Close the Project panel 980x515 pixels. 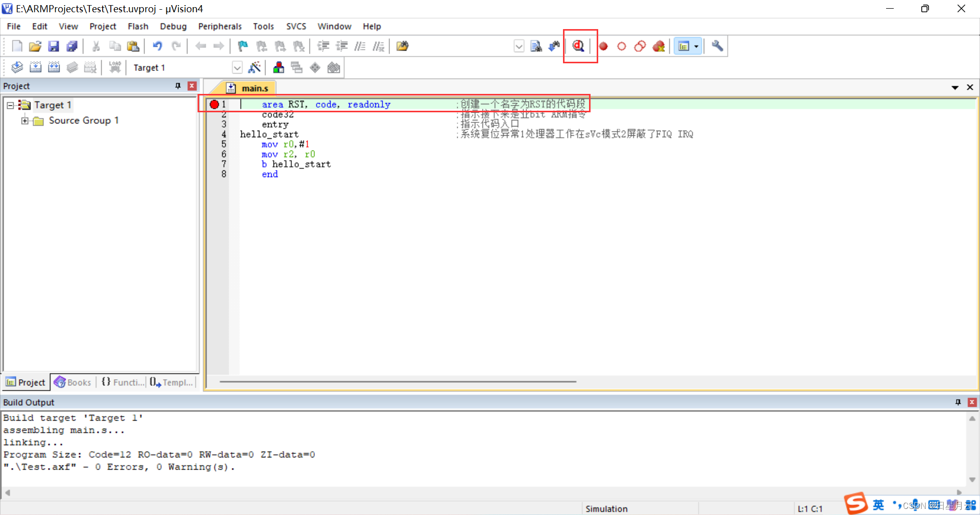click(192, 86)
